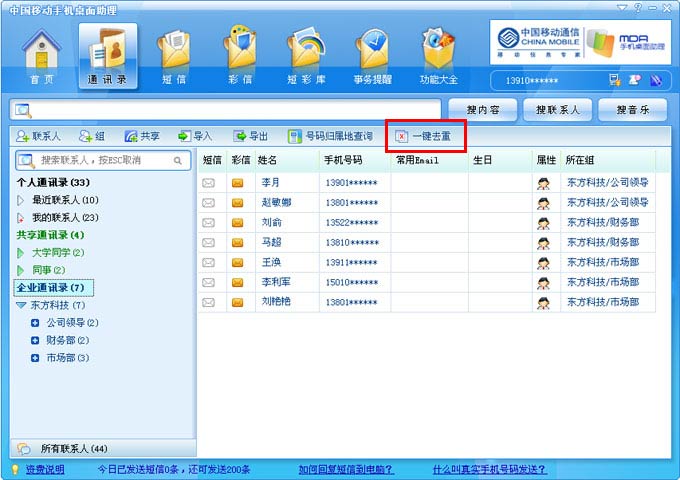The width and height of the screenshot is (680, 480).
Task: Open the 短信 SMS module
Action: coord(174,55)
